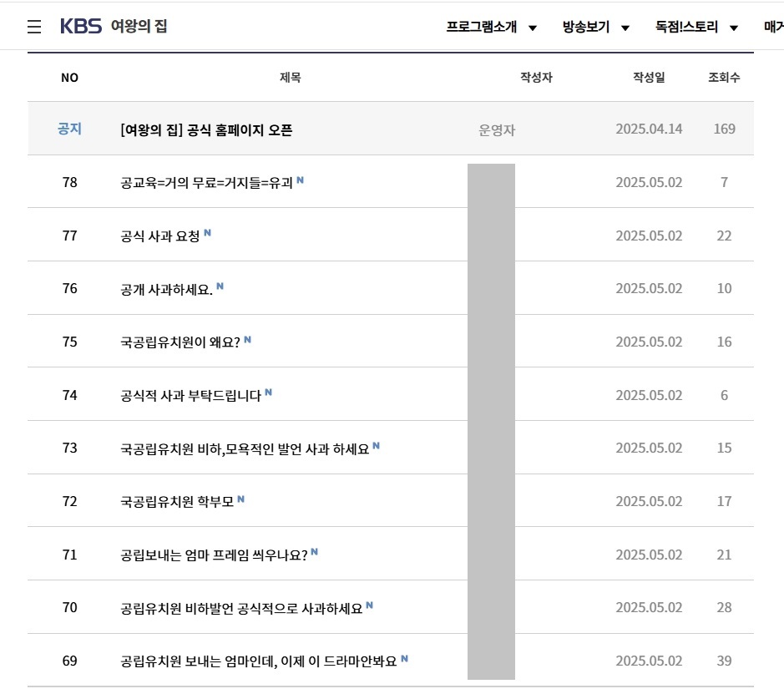Image resolution: width=784 pixels, height=694 pixels.
Task: Open post 공립유치원 비하발언 공식적으로 사과하세요
Action: tap(241, 608)
